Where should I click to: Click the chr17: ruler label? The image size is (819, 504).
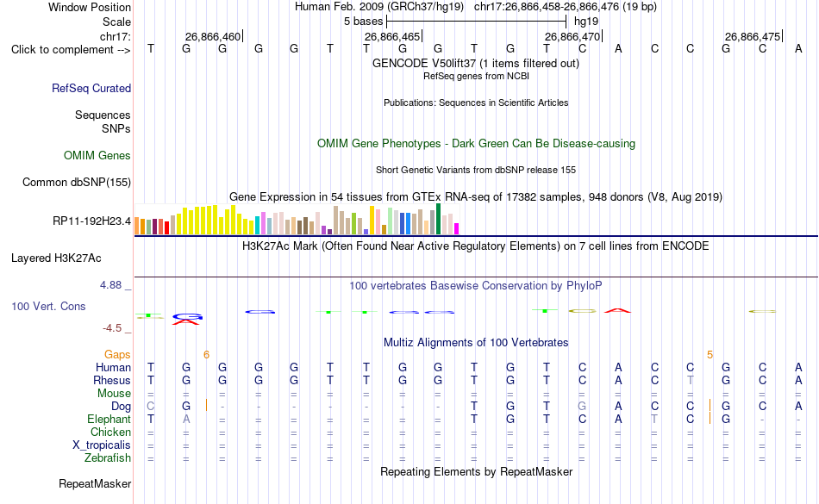[x=115, y=36]
